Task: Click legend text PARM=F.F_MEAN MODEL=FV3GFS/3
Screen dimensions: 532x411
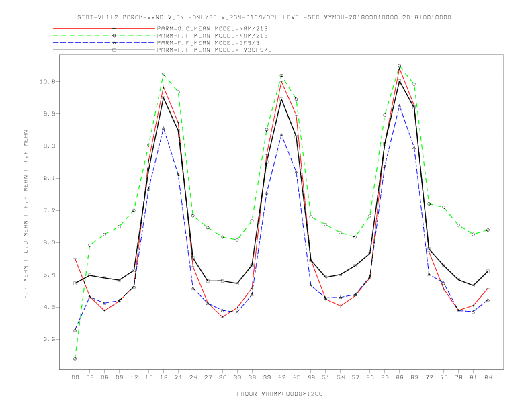Action: point(214,50)
